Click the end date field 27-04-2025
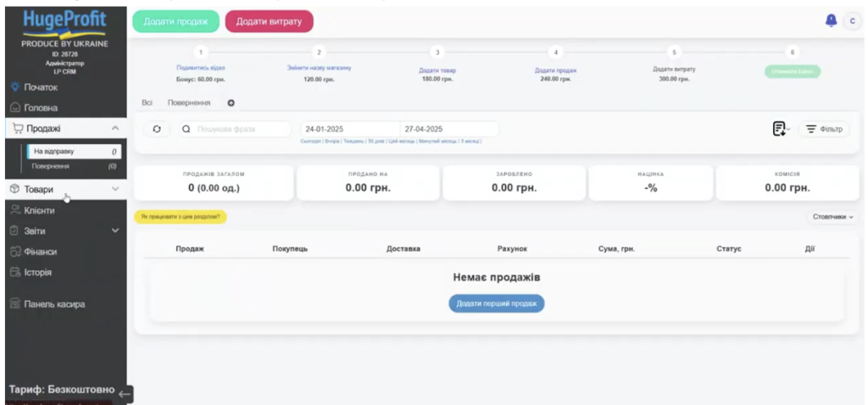The width and height of the screenshot is (868, 405). point(449,129)
